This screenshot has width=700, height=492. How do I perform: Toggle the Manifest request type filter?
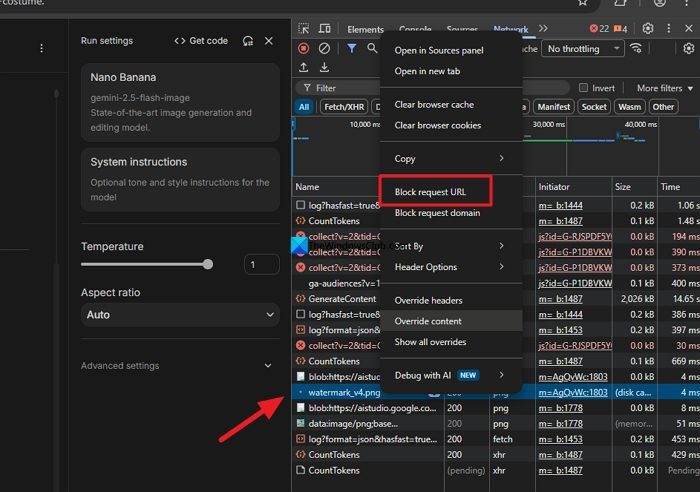553,107
